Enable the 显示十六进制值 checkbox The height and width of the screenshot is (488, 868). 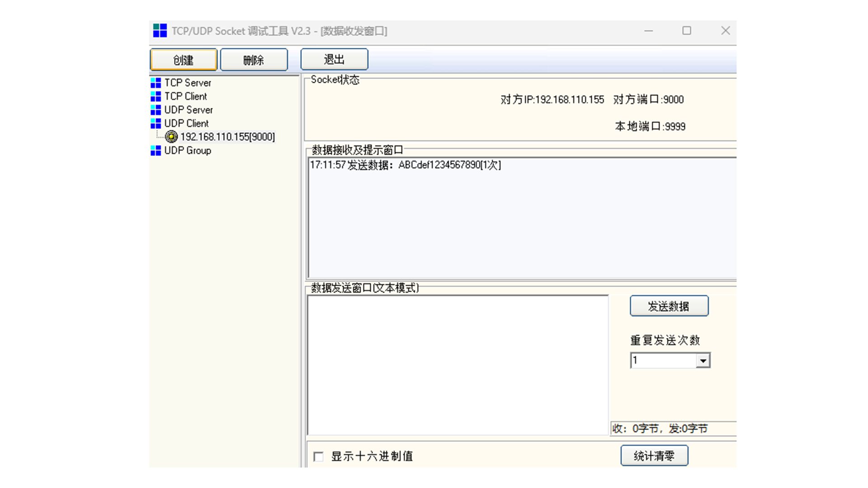pos(319,456)
